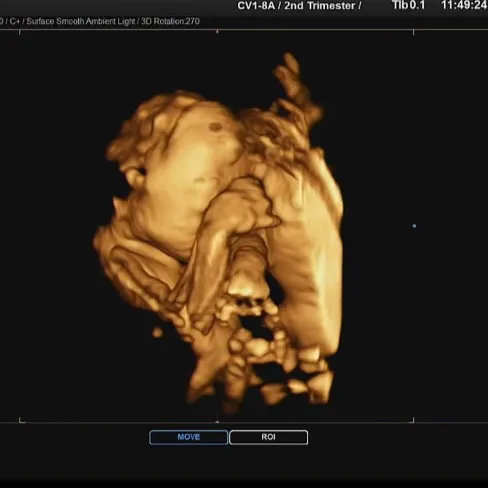Click the top center frame tick
Viewport: 488px width, 488px height.
pos(217,31)
